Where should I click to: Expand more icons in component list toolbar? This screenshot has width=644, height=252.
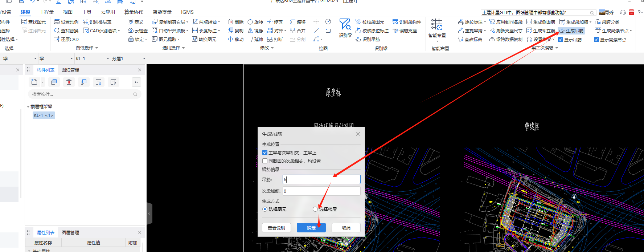[x=136, y=82]
